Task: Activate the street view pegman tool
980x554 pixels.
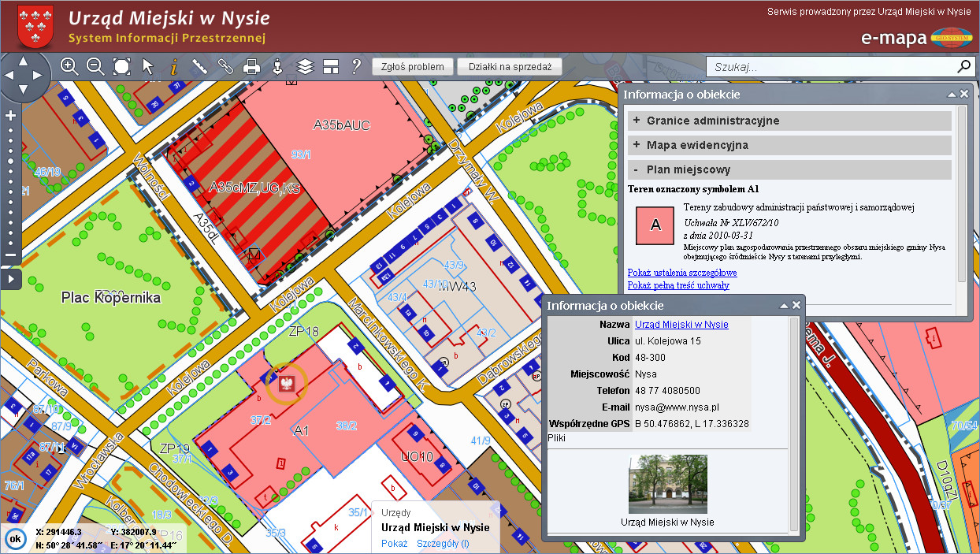Action: coord(277,66)
